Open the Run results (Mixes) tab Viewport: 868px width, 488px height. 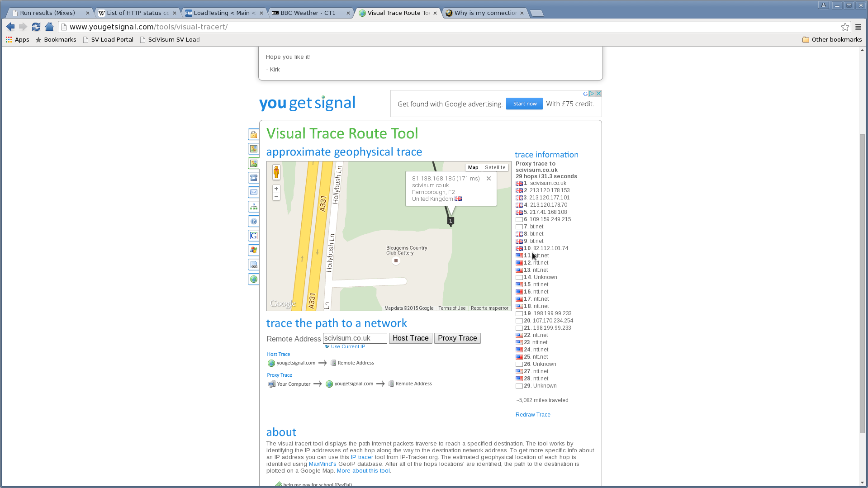[x=47, y=13]
